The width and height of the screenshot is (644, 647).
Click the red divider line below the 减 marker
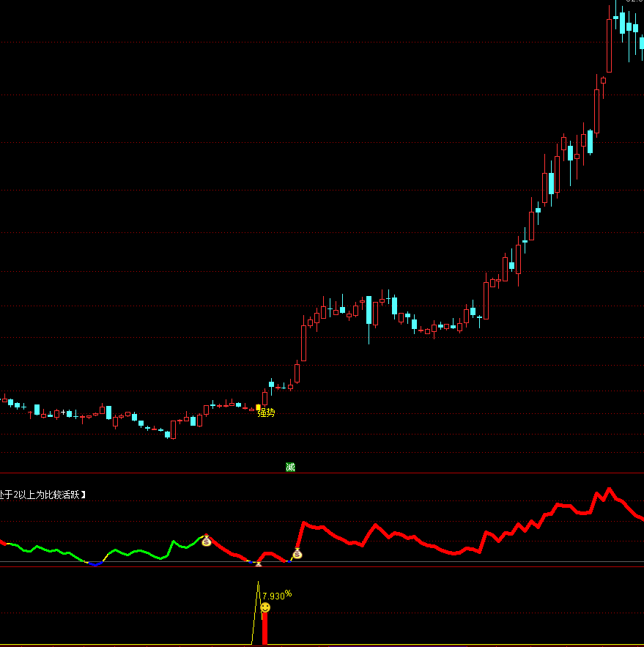point(322,474)
